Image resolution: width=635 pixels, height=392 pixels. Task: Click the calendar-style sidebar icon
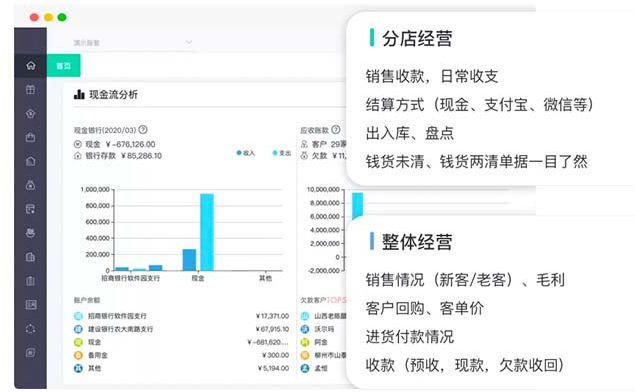tap(31, 209)
